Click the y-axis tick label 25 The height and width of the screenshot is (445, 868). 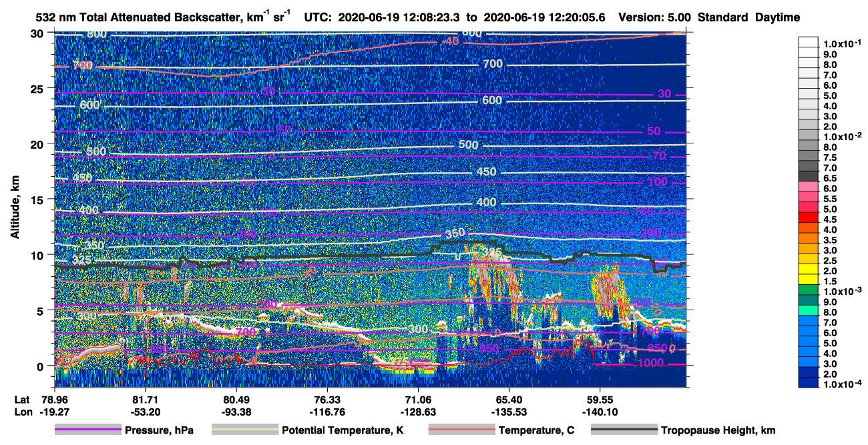click(x=38, y=89)
